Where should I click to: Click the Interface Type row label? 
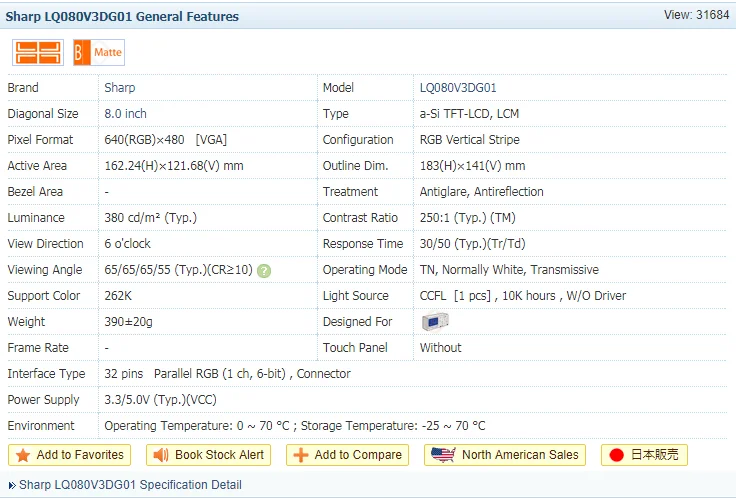coord(46,374)
